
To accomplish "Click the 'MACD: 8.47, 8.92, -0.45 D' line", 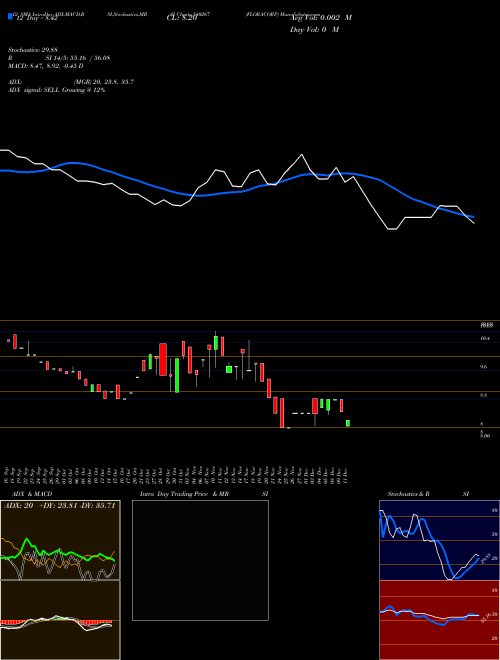I will 45,66.
